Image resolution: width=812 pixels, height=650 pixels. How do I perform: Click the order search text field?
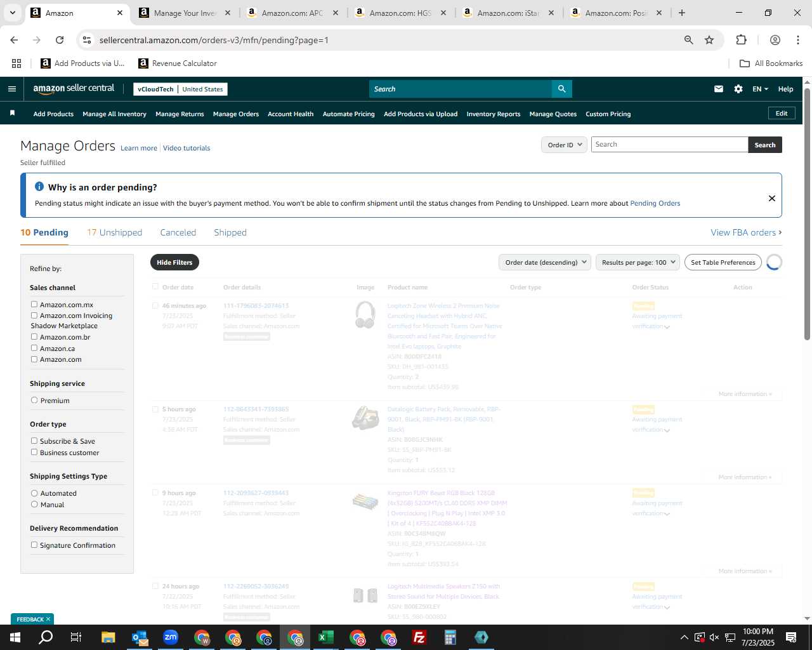click(669, 145)
